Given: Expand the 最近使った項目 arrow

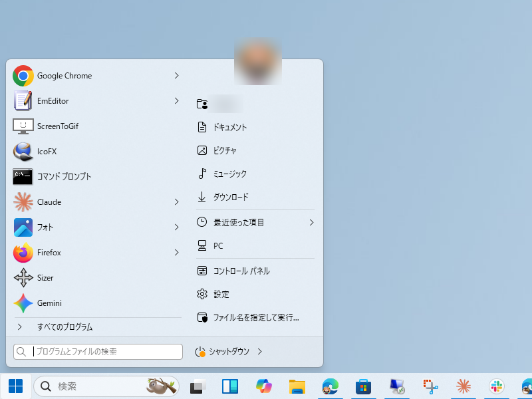Looking at the screenshot, I should (x=311, y=223).
